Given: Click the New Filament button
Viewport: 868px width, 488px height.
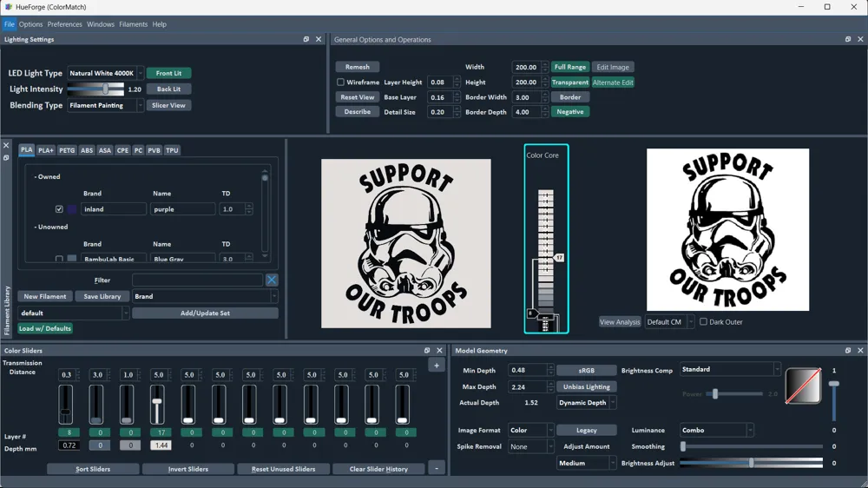Looking at the screenshot, I should (x=45, y=296).
